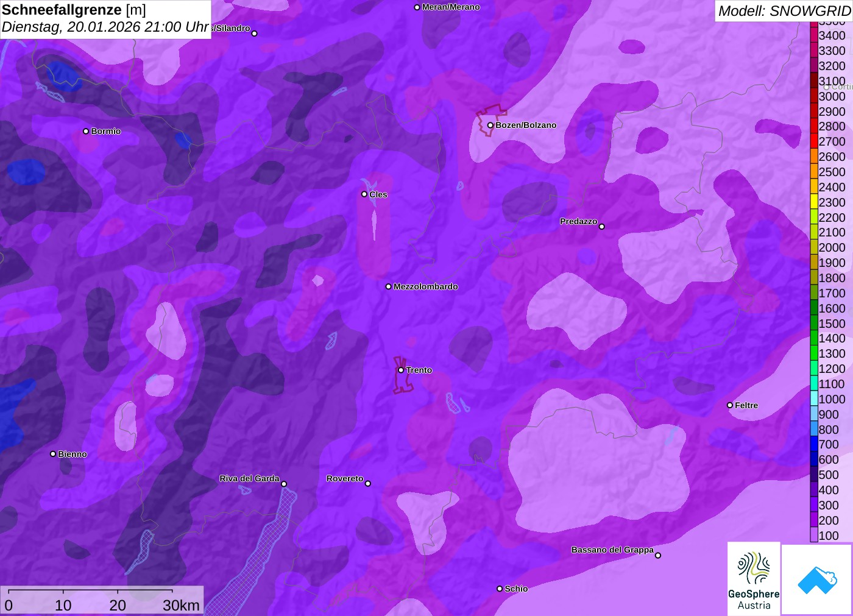Select the Predazzo map marker
The height and width of the screenshot is (616, 853).
click(601, 227)
